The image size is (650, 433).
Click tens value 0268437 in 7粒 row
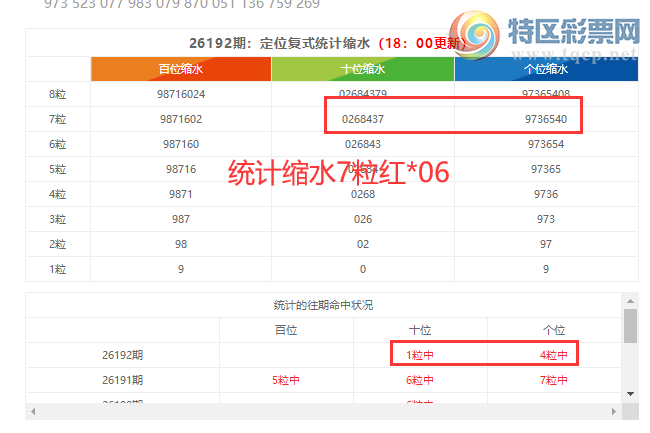[x=363, y=119]
